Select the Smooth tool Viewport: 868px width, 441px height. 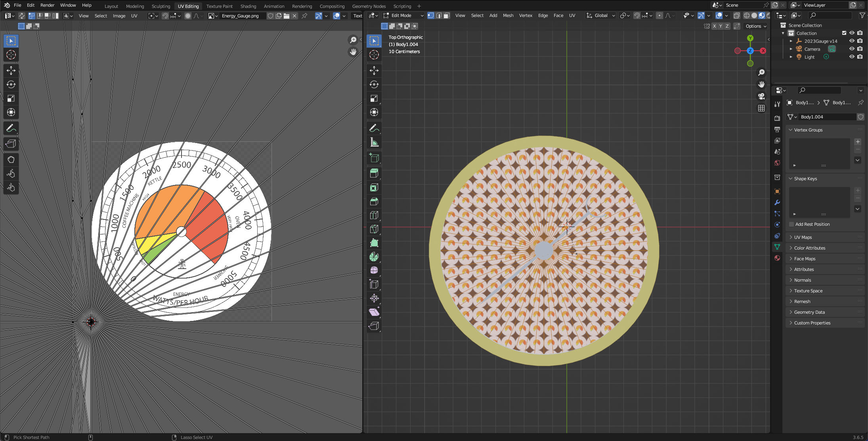(x=374, y=270)
